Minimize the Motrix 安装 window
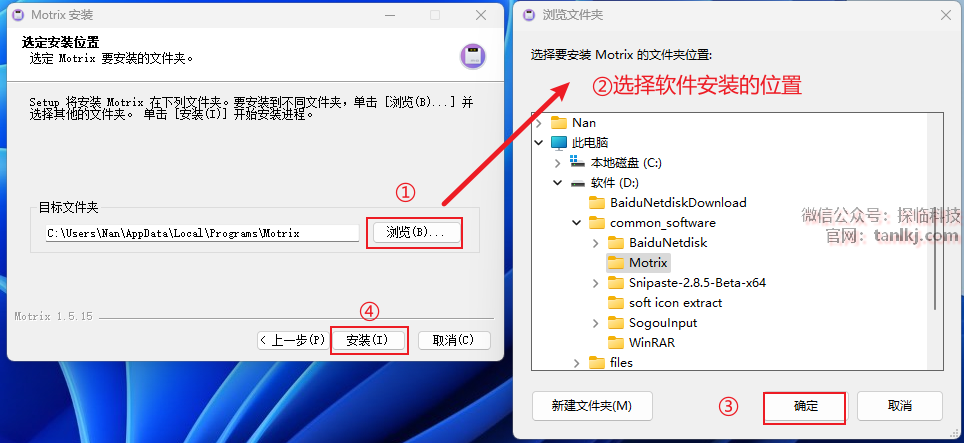 point(389,15)
